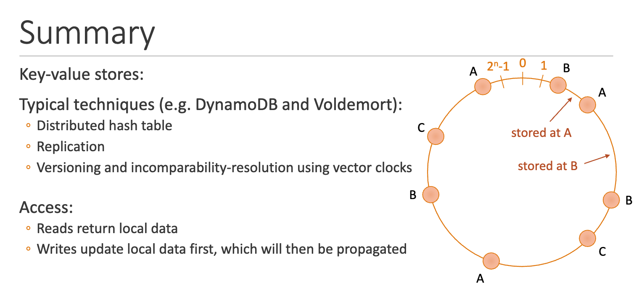The image size is (644, 294).
Task: Click the 'Writes update local data' bullet
Action: 222,249
